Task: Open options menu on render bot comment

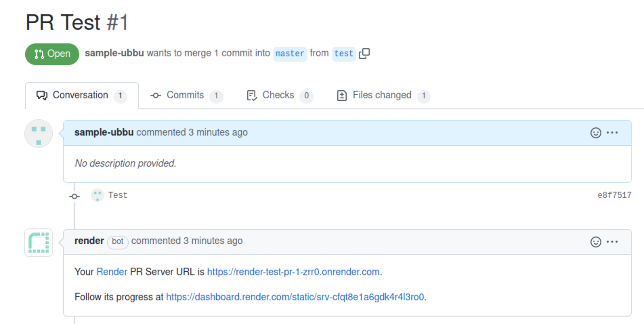Action: [x=612, y=242]
